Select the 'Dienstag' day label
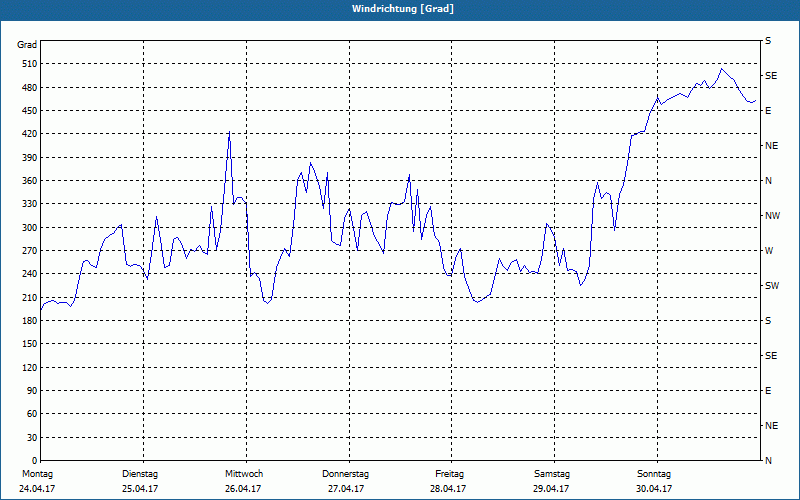Screen dimensions: 800x500 (140, 474)
